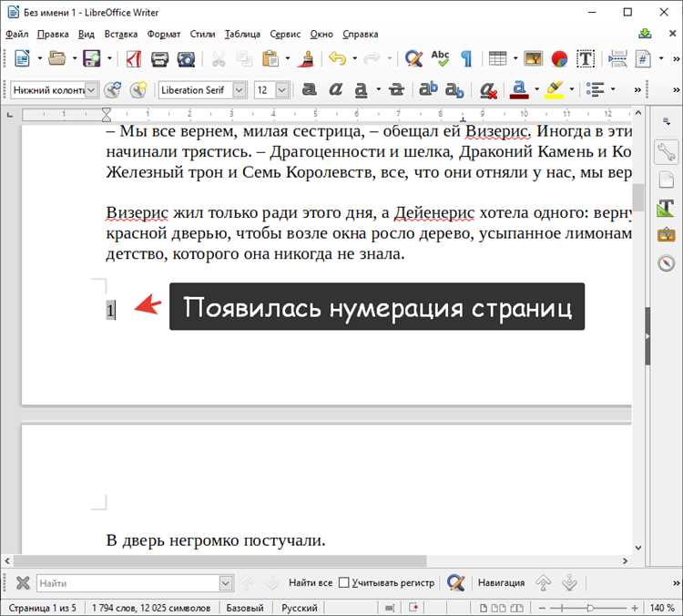Open the font color palette dropdown arrow
Image resolution: width=683 pixels, height=616 pixels.
point(536,89)
